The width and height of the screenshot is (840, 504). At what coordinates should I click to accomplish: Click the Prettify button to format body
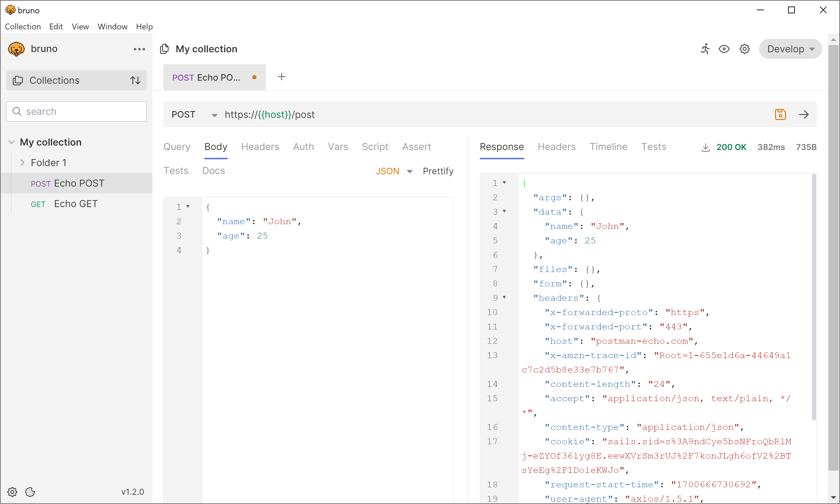tap(437, 171)
